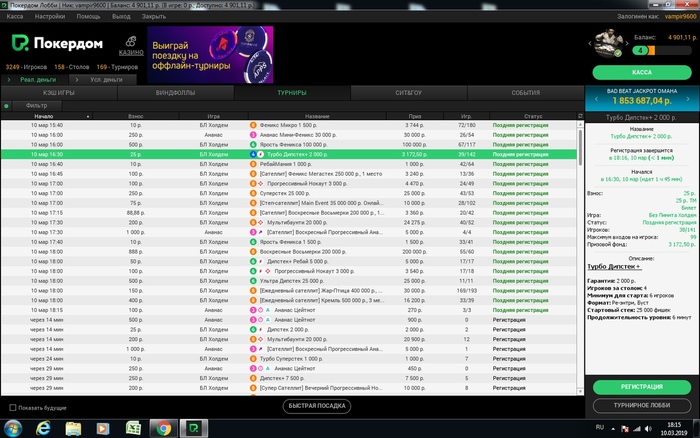The width and height of the screenshot is (700, 438).
Task: Click the next avatar arrow
Action: tap(627, 43)
